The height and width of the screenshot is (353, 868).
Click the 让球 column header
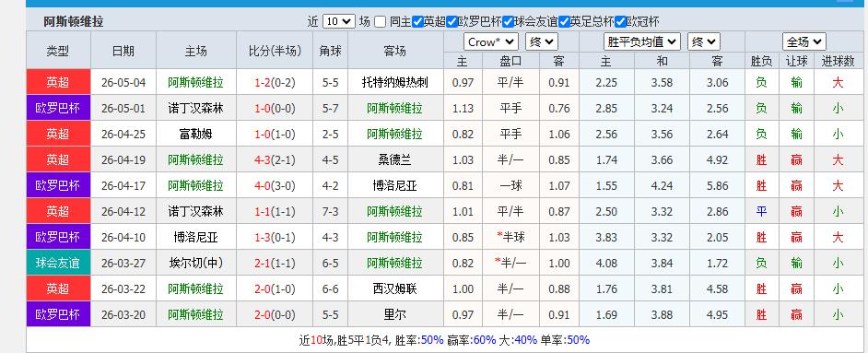click(797, 61)
